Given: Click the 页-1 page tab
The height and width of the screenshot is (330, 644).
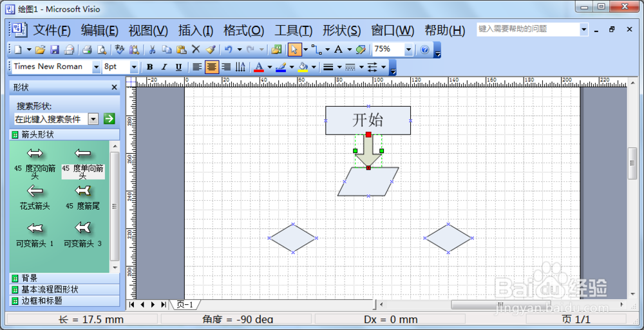Looking at the screenshot, I should pyautogui.click(x=185, y=304).
